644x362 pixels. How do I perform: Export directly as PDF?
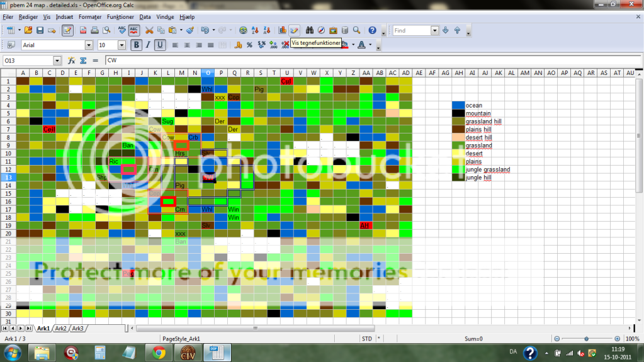(x=83, y=30)
